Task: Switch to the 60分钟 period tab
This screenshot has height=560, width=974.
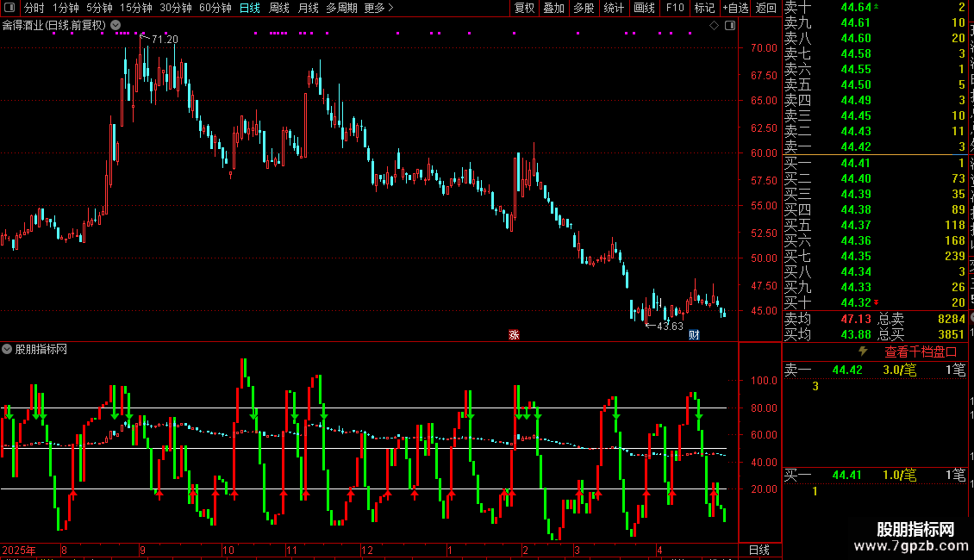Action: [215, 8]
